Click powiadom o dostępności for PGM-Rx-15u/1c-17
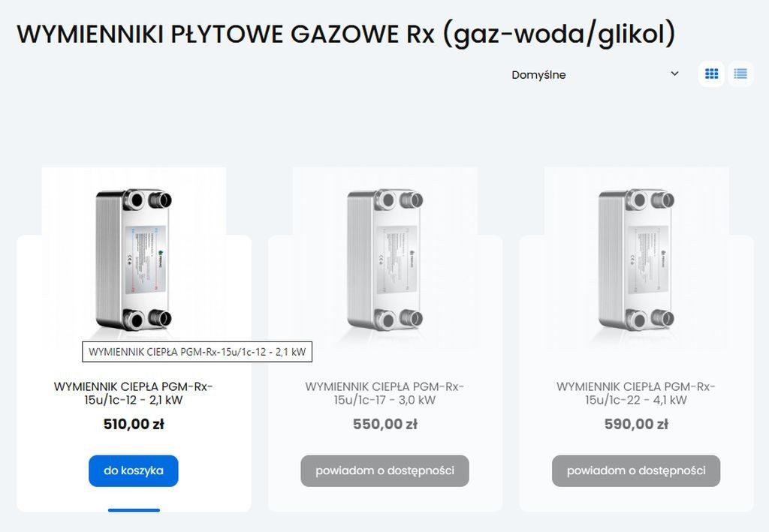 [384, 470]
